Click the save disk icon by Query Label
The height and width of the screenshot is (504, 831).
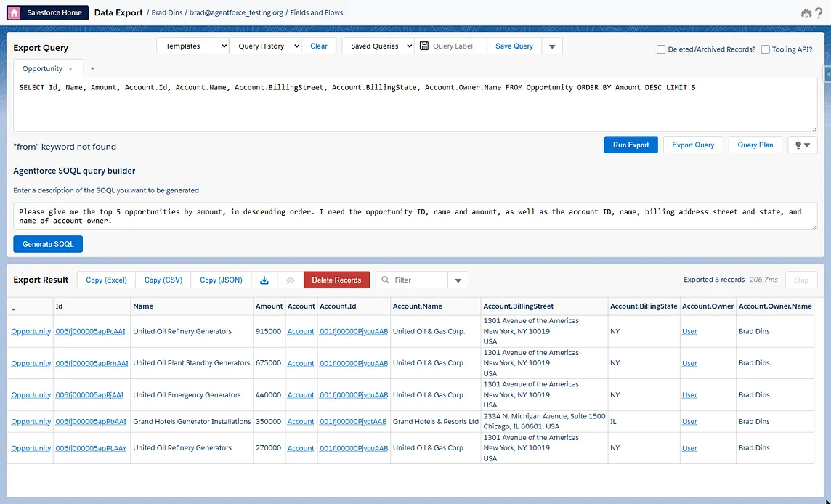(x=424, y=46)
